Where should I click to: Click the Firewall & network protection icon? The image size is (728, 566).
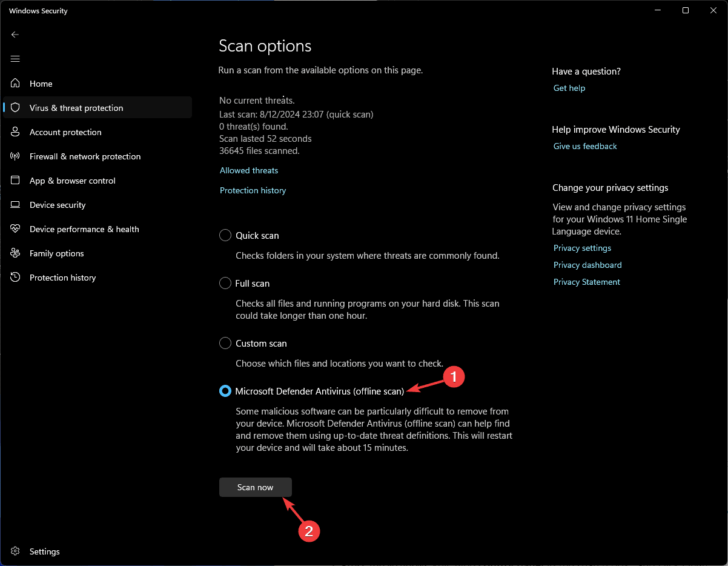[16, 156]
